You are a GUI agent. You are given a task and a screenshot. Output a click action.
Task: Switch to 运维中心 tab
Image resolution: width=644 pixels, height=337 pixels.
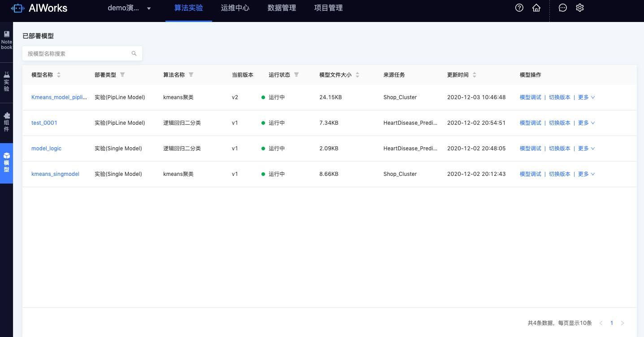(235, 8)
